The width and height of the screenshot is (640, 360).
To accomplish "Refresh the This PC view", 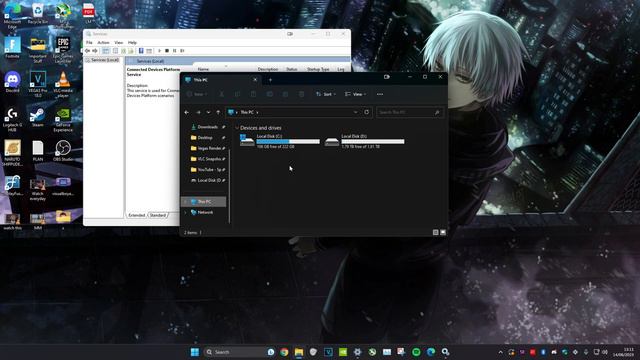I will pos(367,112).
